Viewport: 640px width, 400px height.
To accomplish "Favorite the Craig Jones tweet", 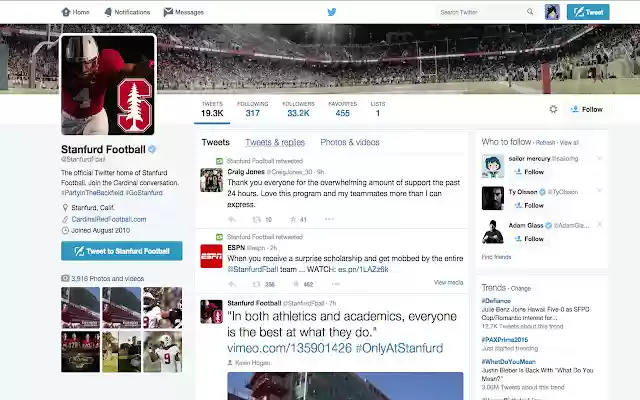I will [293, 219].
